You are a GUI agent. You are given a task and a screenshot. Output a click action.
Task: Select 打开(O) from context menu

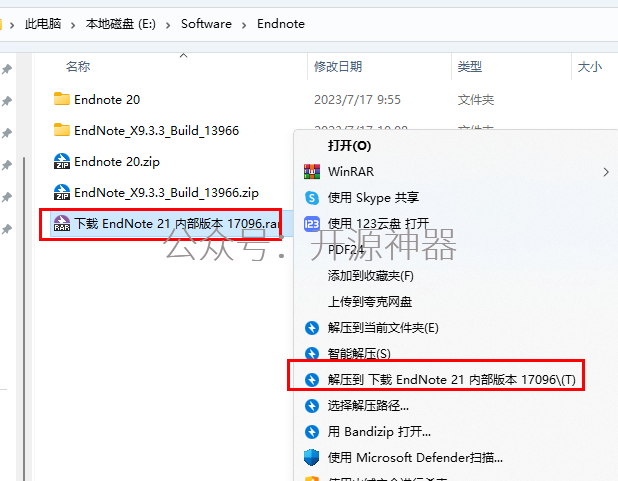(349, 145)
